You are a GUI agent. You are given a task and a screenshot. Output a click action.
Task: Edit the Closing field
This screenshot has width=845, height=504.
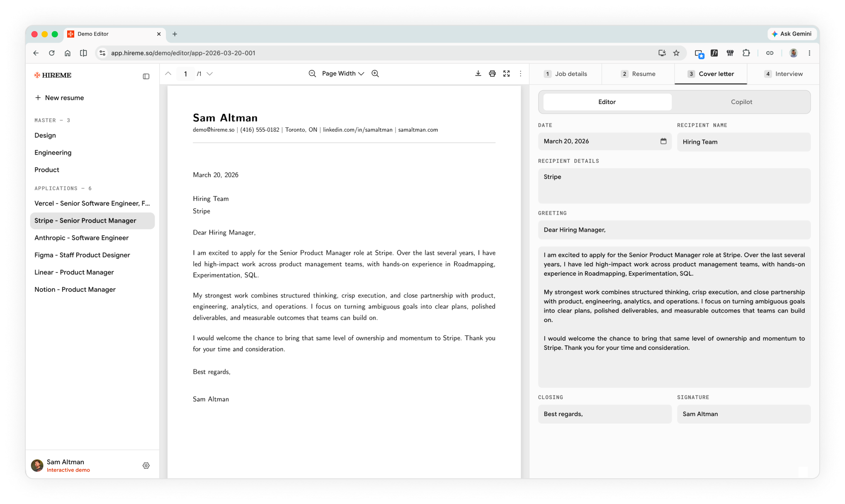[x=605, y=414]
